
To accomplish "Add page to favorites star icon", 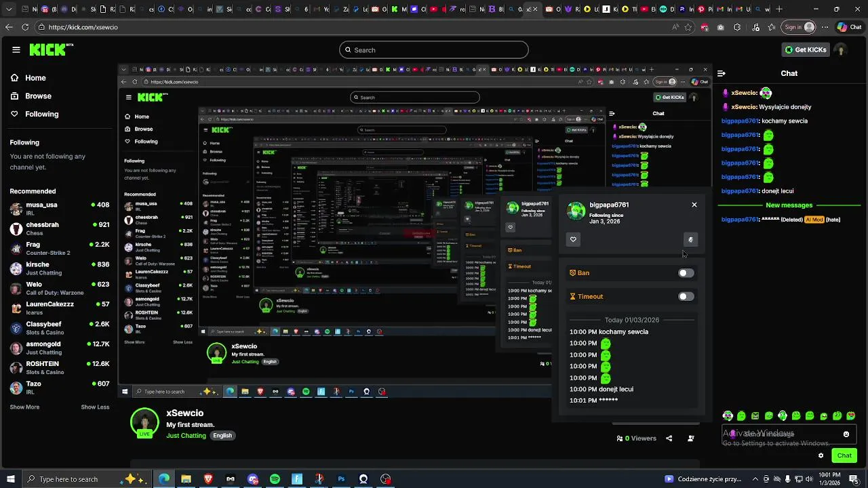I will [688, 27].
